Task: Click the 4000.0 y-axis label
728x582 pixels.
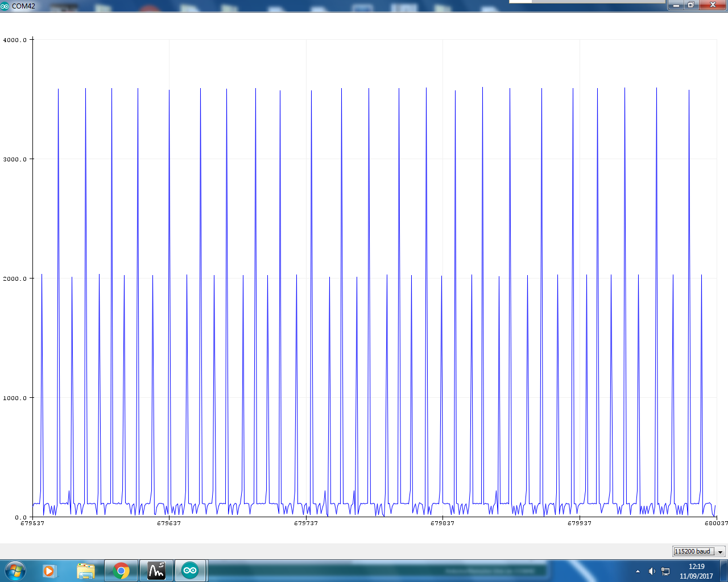Action: click(x=15, y=40)
